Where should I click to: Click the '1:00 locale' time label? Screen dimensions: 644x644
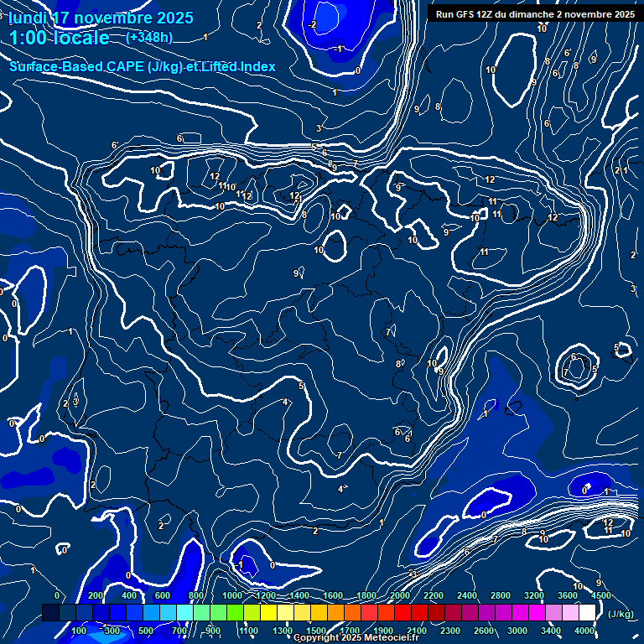click(60, 38)
